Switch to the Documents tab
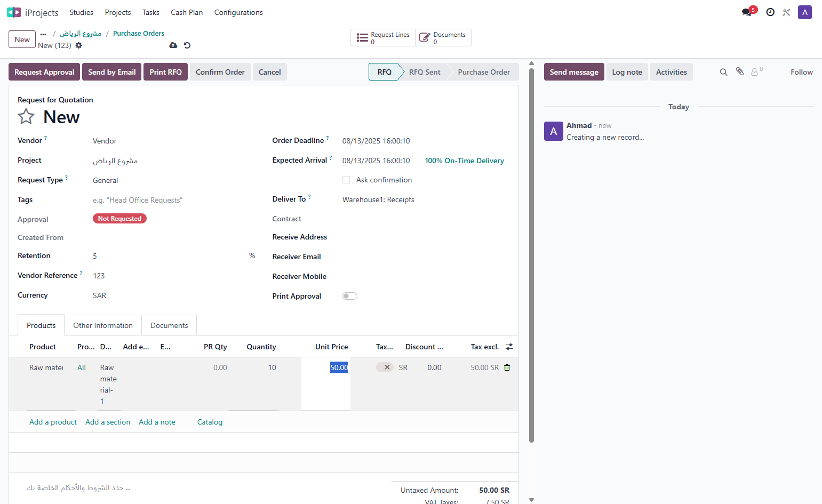Viewport: 822px width, 504px height. 169,325
